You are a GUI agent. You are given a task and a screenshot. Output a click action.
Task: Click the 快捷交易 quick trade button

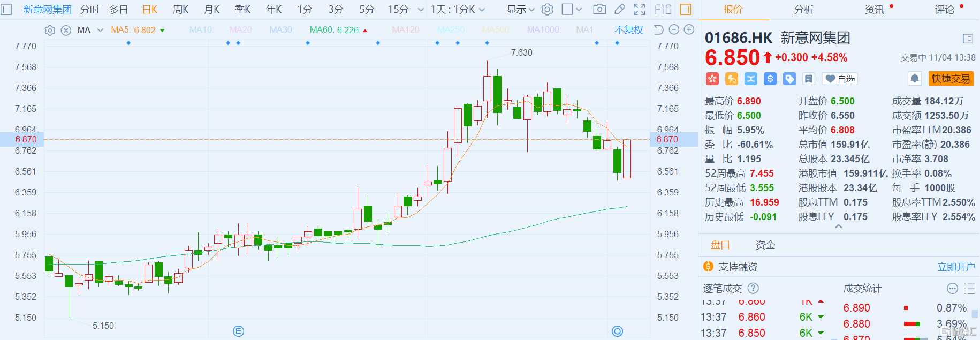tap(951, 79)
